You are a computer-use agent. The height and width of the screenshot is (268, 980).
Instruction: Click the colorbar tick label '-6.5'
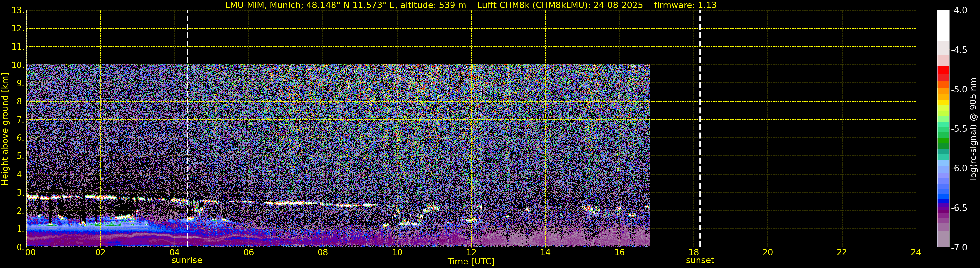coord(959,208)
